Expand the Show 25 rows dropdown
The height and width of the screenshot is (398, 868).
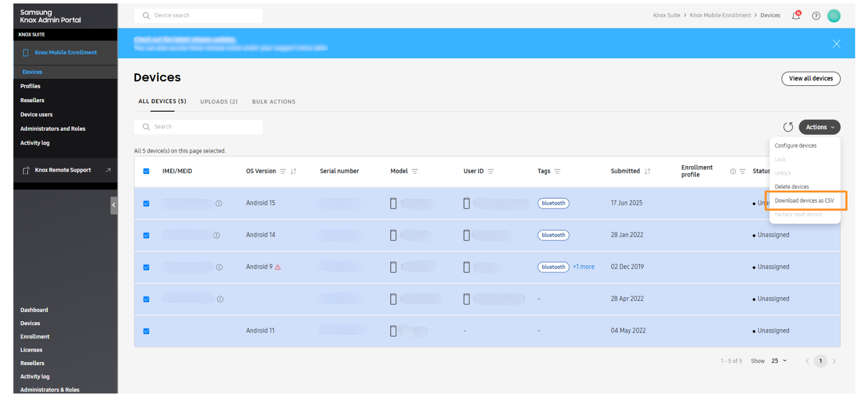coord(779,361)
